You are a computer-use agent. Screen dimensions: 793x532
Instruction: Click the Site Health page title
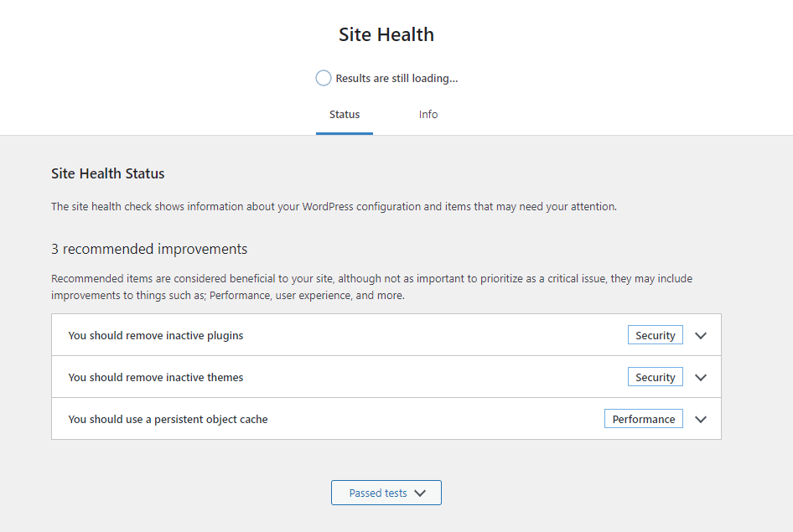coord(386,34)
